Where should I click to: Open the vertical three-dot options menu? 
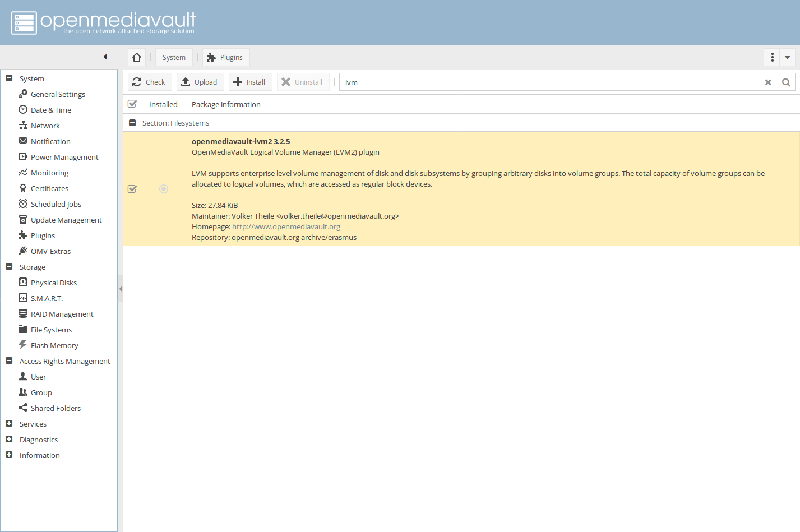click(x=773, y=57)
